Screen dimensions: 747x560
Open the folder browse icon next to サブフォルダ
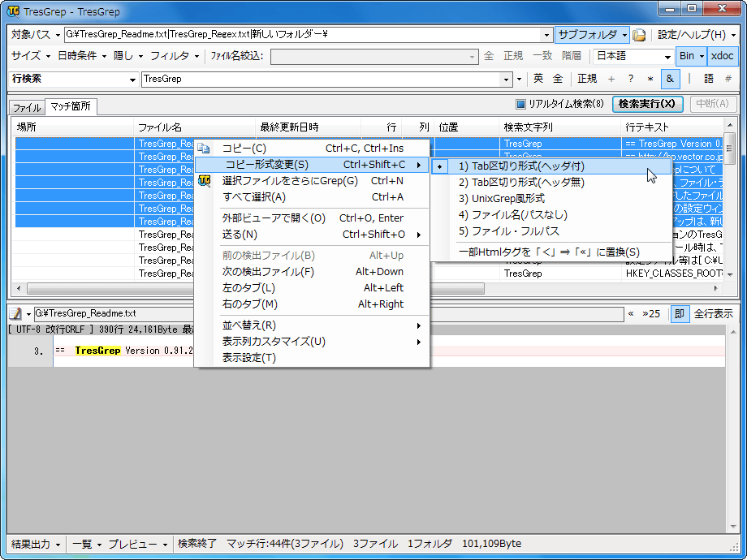click(638, 35)
